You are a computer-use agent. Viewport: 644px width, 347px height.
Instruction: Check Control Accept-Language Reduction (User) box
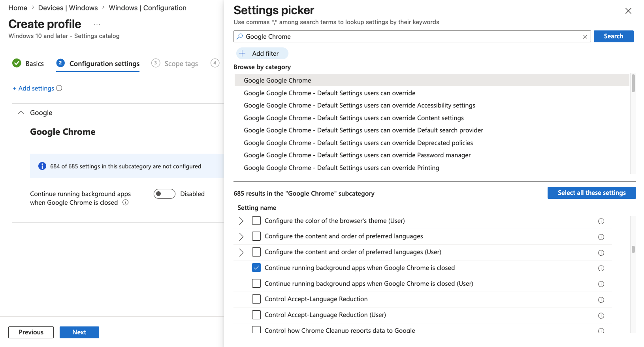click(256, 315)
